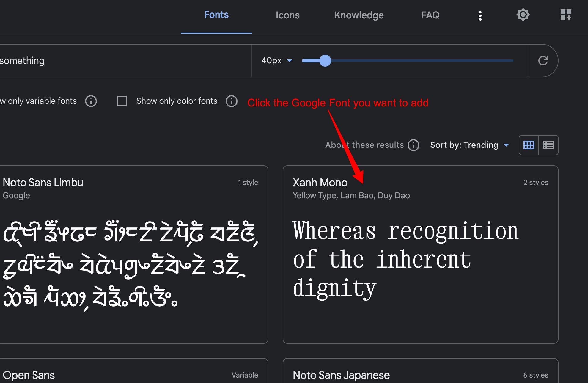Open the three-dot overflow menu
The image size is (588, 383).
point(480,15)
